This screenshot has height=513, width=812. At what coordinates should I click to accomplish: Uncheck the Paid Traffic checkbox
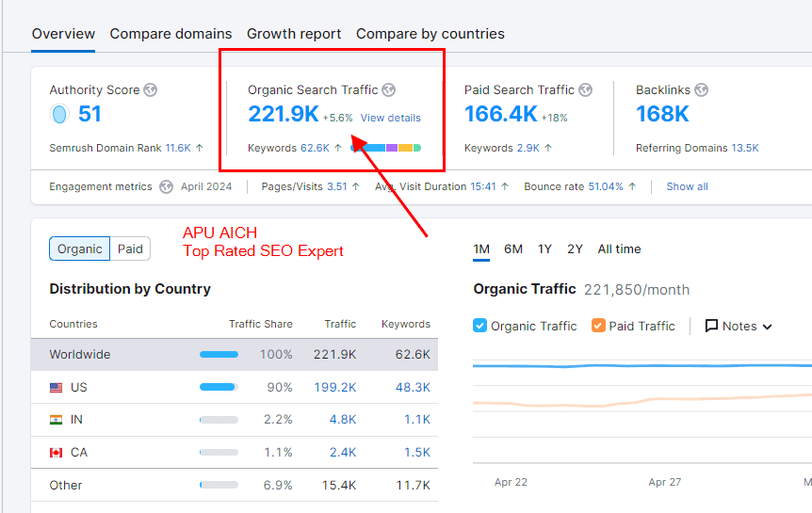pos(598,326)
